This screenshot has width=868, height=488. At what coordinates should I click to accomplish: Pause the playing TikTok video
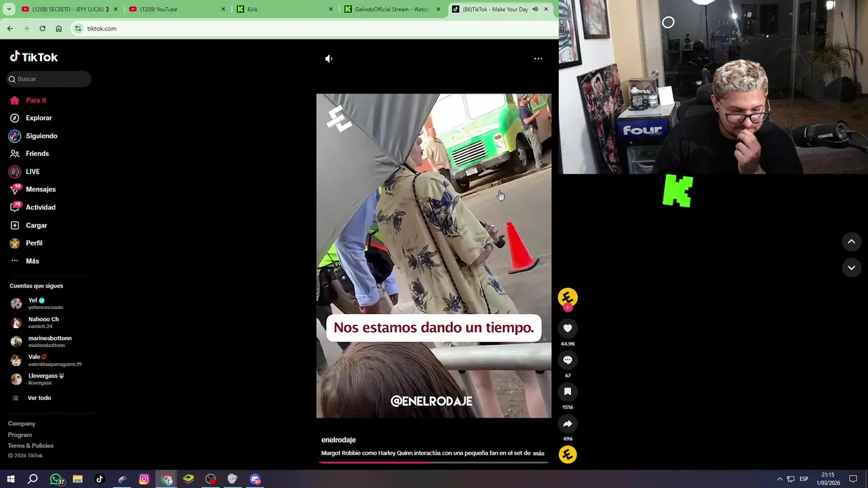point(434,256)
